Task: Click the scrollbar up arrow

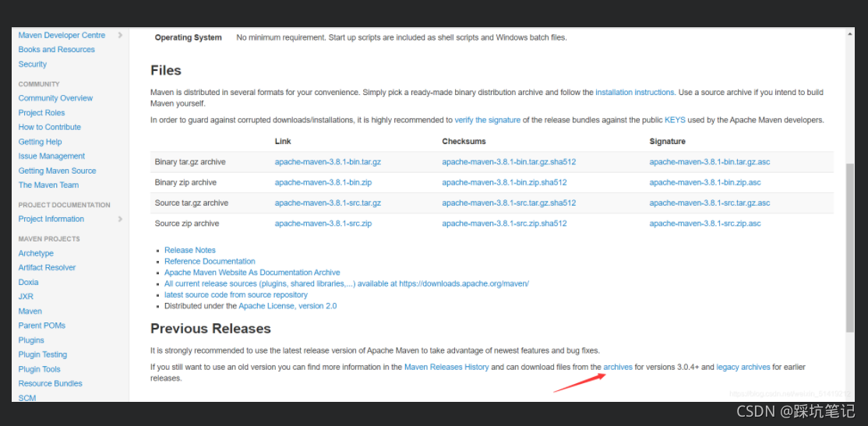Action: tap(850, 33)
